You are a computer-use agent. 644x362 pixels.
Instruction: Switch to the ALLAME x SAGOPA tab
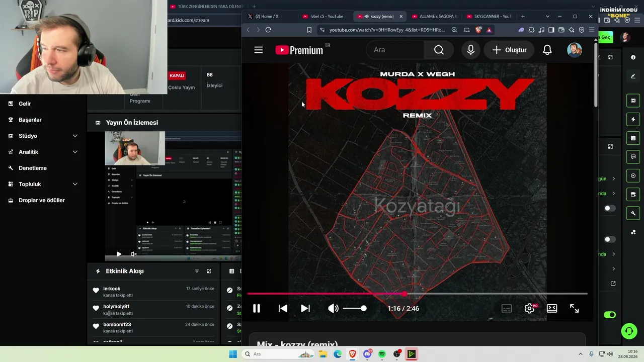click(434, 16)
